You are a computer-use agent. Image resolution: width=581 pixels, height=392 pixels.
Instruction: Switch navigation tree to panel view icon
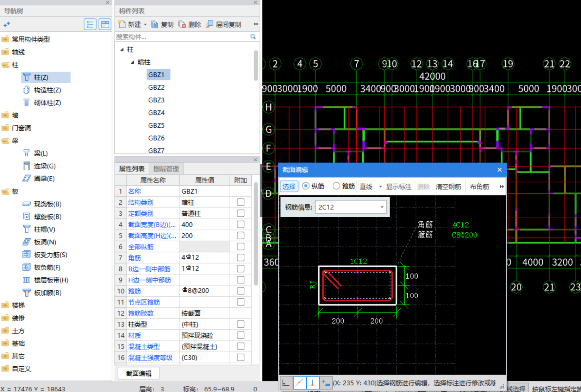[105, 24]
